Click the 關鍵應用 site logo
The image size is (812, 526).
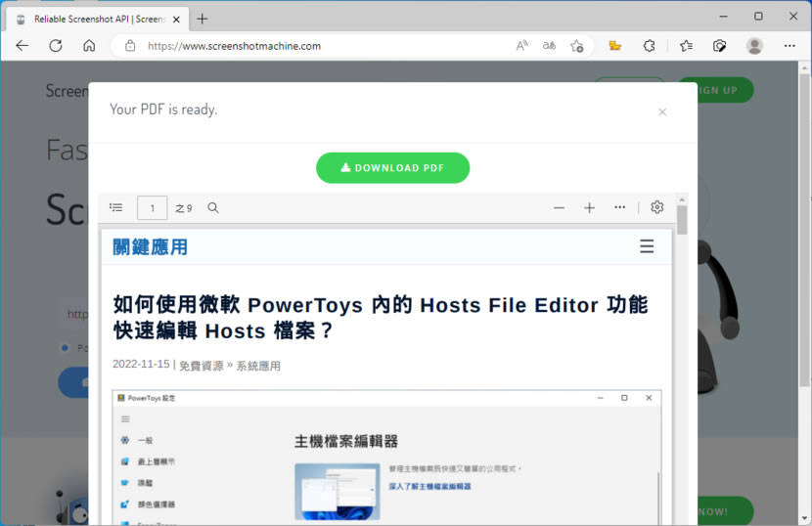(x=151, y=247)
